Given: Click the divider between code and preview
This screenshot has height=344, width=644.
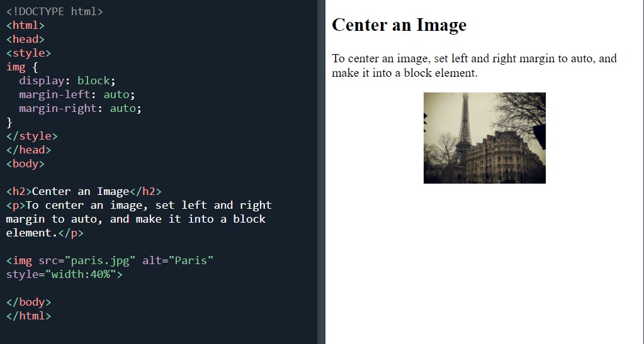Looking at the screenshot, I should tap(321, 172).
